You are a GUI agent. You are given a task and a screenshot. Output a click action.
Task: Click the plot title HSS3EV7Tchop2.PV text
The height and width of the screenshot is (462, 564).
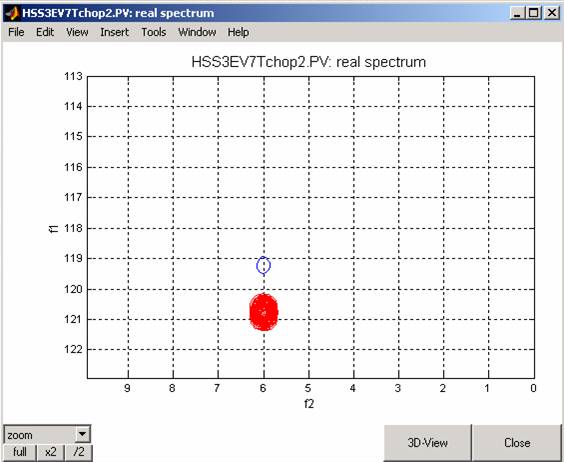coord(308,62)
